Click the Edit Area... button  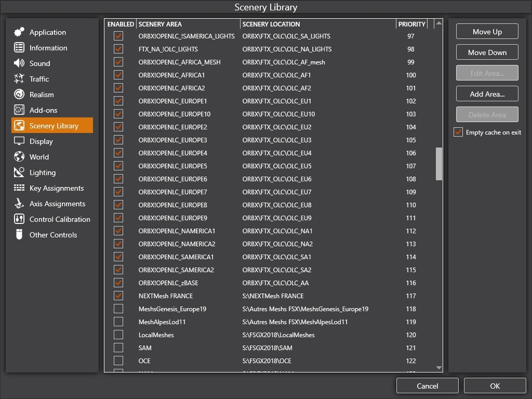[x=487, y=73]
